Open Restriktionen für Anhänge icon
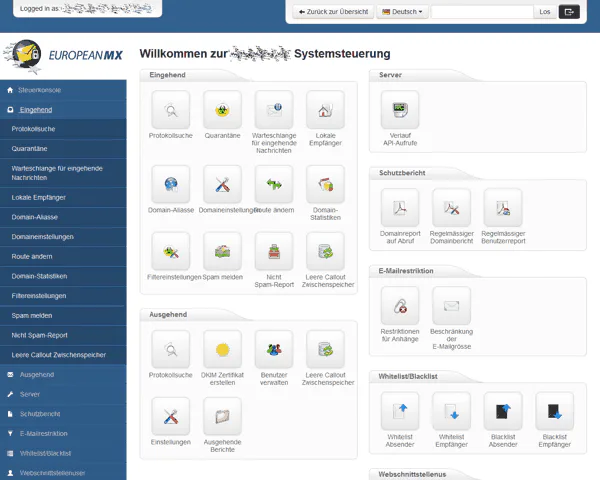The height and width of the screenshot is (480, 600). click(400, 306)
